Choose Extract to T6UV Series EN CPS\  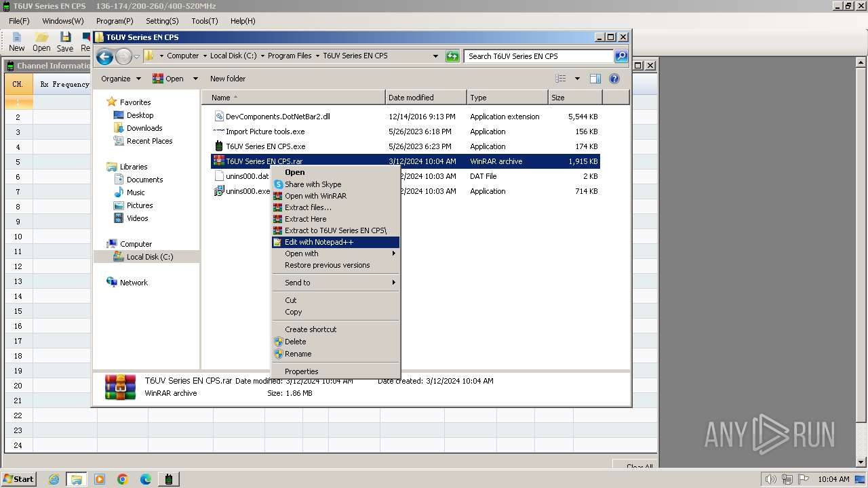pyautogui.click(x=336, y=230)
